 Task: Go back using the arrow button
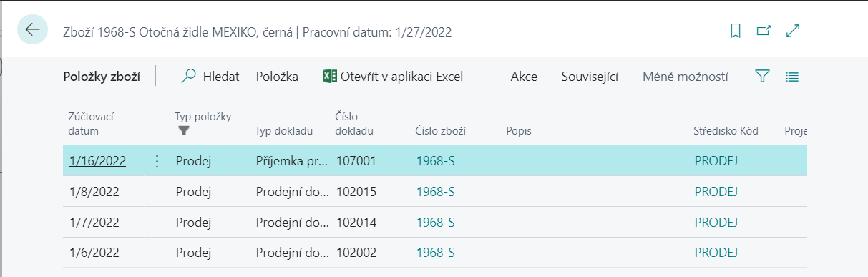32,30
